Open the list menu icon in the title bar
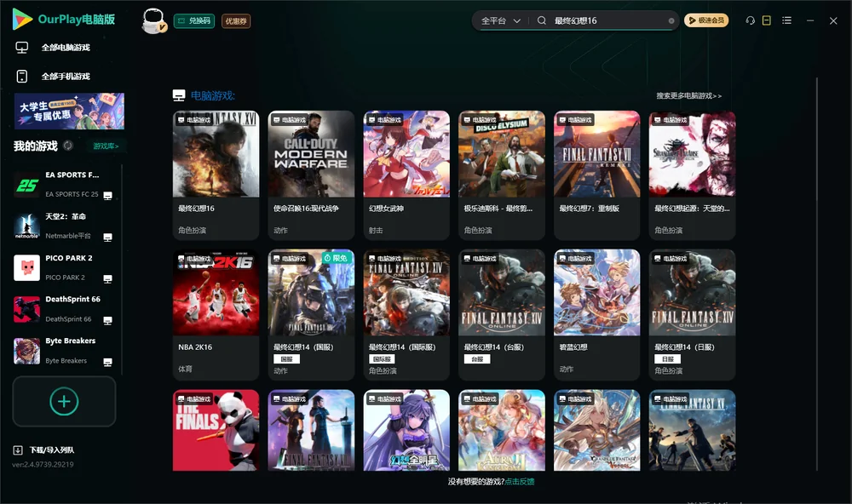The width and height of the screenshot is (852, 504). pyautogui.click(x=786, y=20)
